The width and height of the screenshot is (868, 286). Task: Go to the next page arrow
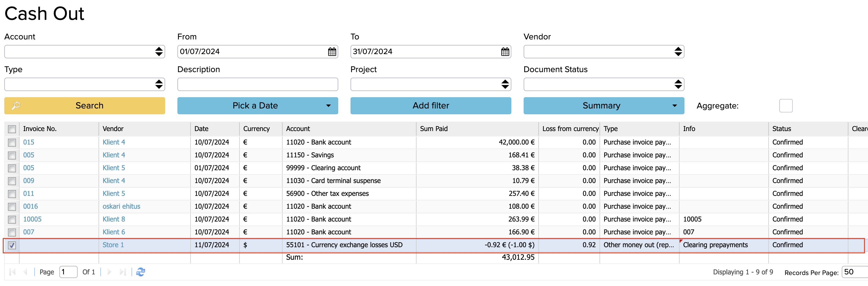click(x=109, y=272)
